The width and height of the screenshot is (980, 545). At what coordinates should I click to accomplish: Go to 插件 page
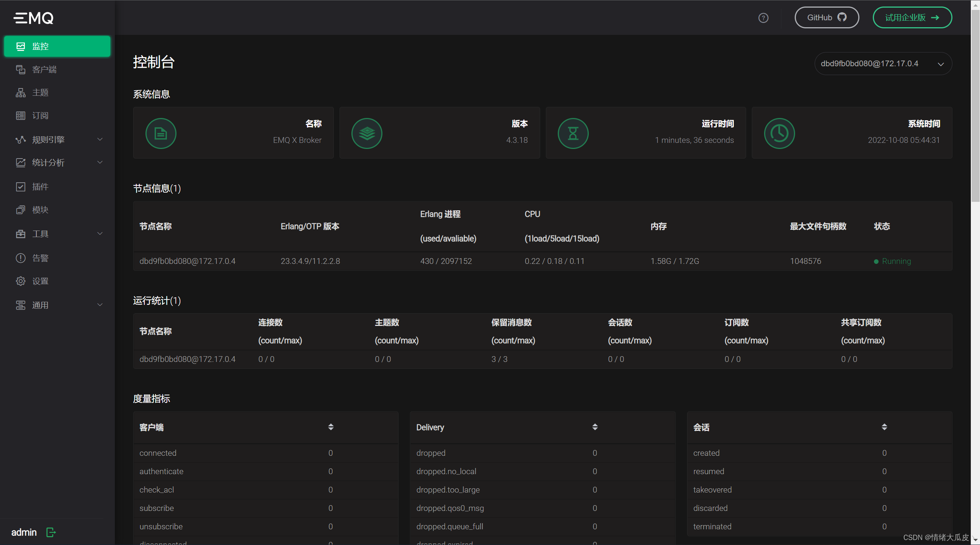pos(57,187)
